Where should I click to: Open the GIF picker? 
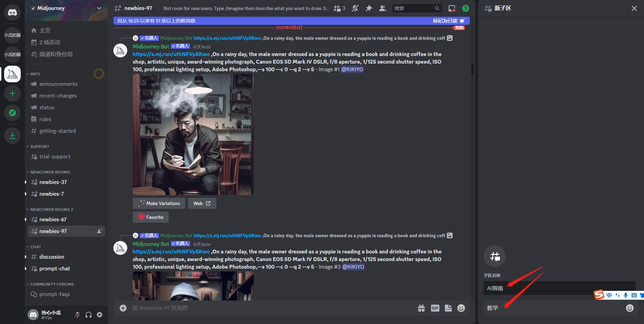pos(435,308)
